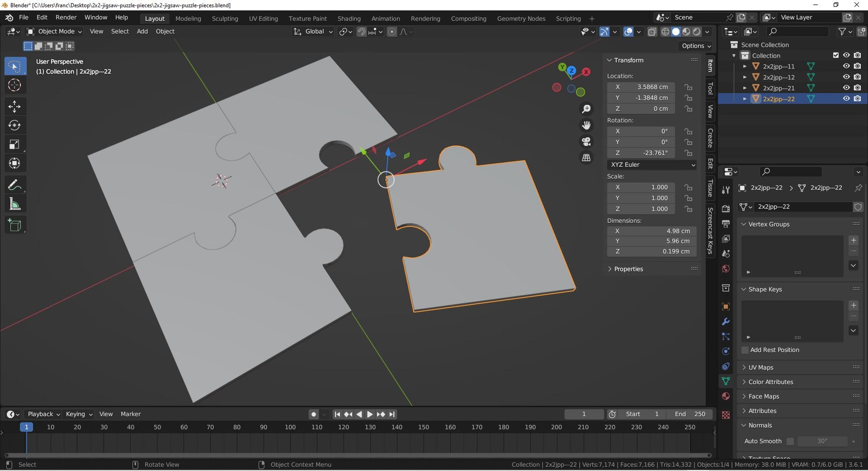Select the Transform tool
This screenshot has width=868, height=471.
(14, 163)
